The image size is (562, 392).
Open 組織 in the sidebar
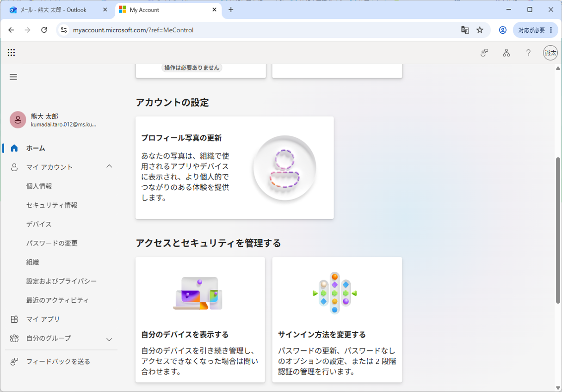tap(33, 262)
